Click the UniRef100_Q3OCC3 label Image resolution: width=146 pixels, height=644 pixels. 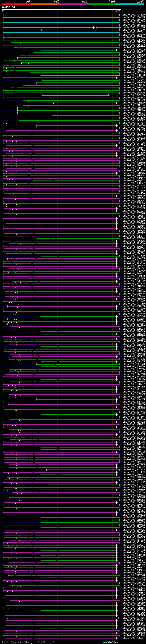[x=134, y=50]
